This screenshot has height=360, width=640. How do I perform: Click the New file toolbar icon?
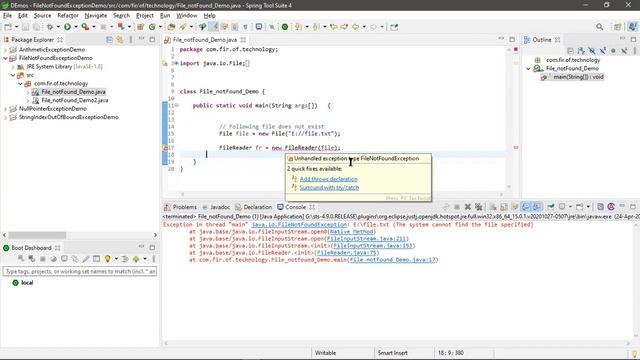[x=8, y=27]
